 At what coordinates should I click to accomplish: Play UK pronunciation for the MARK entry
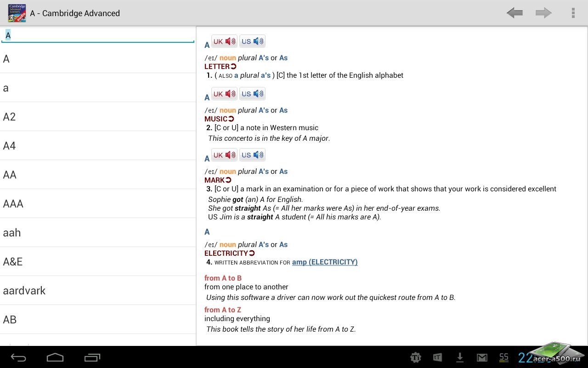(224, 155)
